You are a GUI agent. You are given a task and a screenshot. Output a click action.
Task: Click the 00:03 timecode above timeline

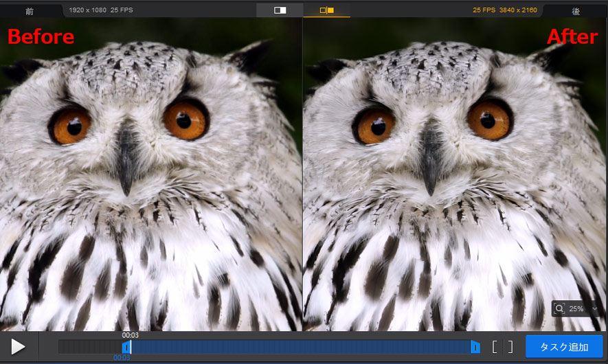pos(131,335)
